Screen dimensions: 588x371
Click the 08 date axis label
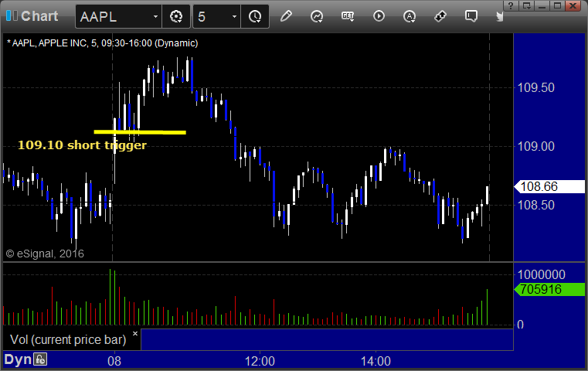click(x=114, y=361)
